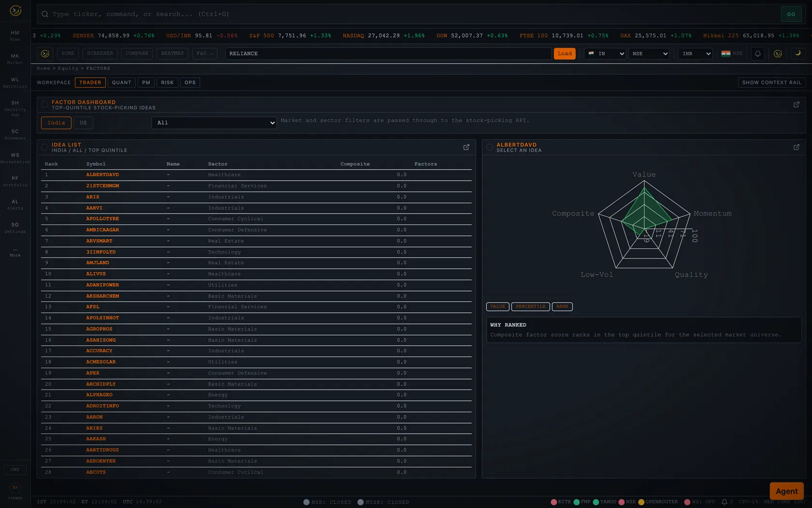Expand the More sidebar menu

pyautogui.click(x=15, y=252)
